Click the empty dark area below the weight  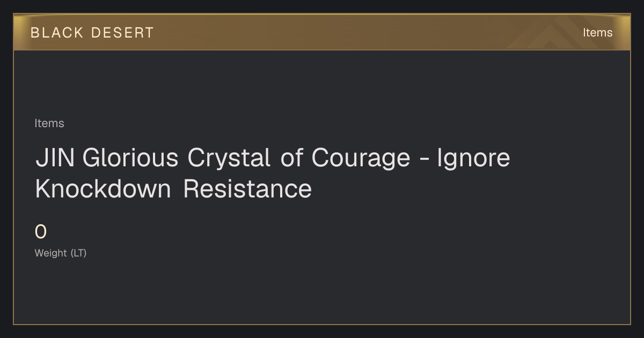click(x=322, y=292)
